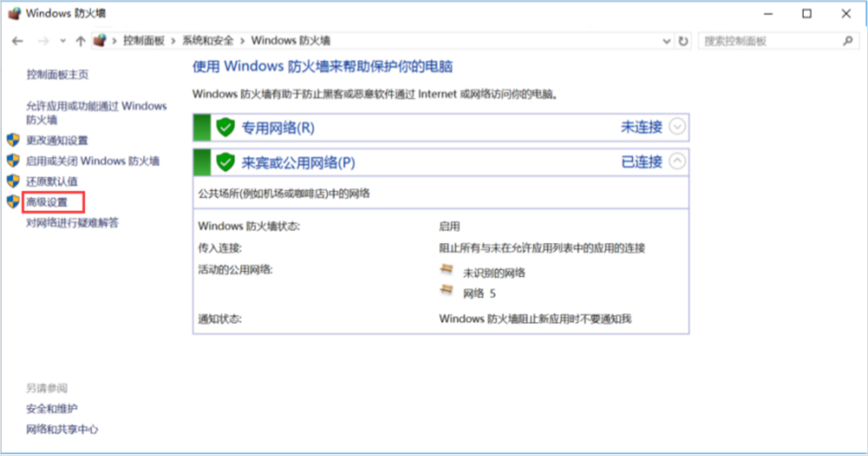Viewport: 868px width, 456px height.
Task: Open 允许应用或功能通过 Windows 防火墙
Action: [96, 112]
